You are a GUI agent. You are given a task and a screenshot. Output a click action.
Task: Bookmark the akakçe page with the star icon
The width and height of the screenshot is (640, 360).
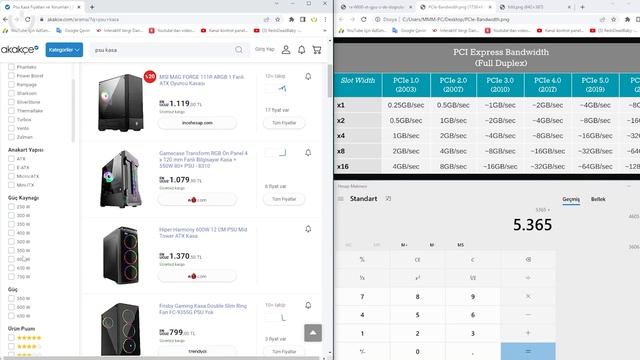(278, 19)
